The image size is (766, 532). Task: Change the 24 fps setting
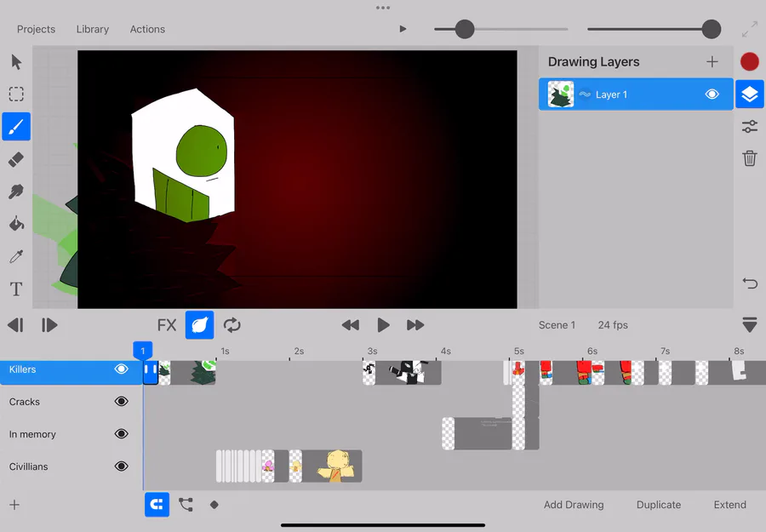click(x=613, y=325)
